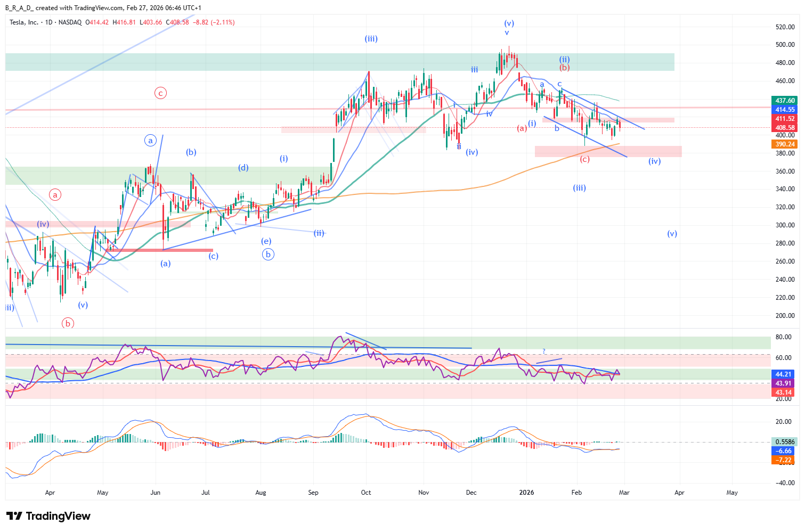Click the question mark in RSI pane
805x532 pixels.
544,351
